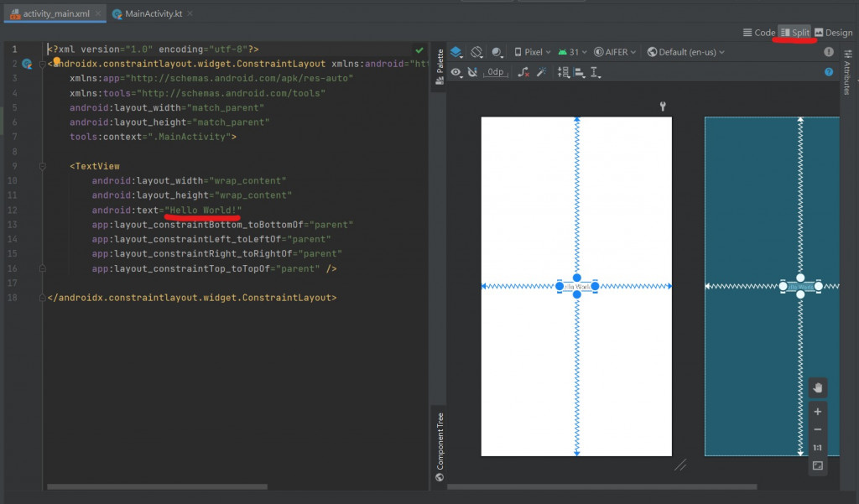
Task: Switch to the Design view mode
Action: click(833, 33)
